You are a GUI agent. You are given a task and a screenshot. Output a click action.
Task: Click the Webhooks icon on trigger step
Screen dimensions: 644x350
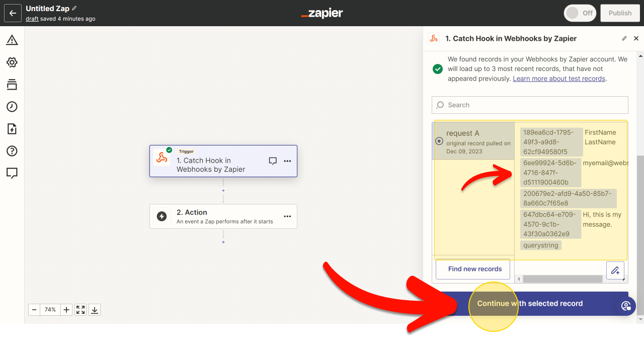point(162,158)
